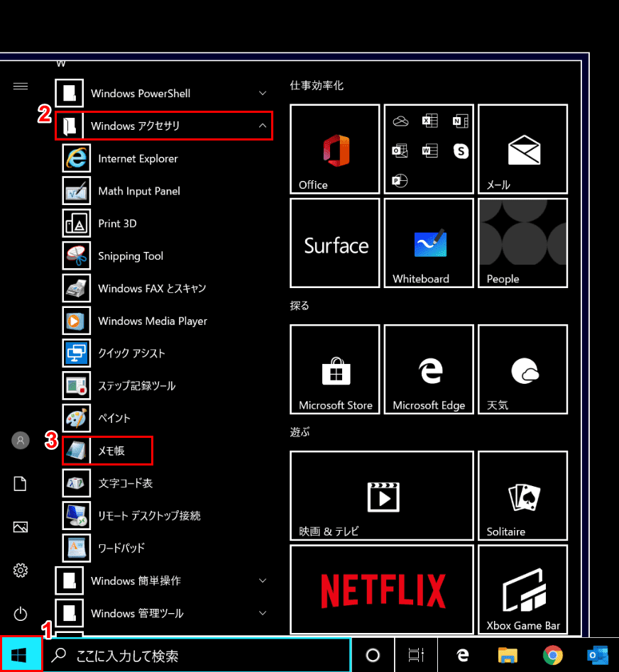Open File Explorer from the taskbar
The image size is (619, 672).
[x=508, y=655]
